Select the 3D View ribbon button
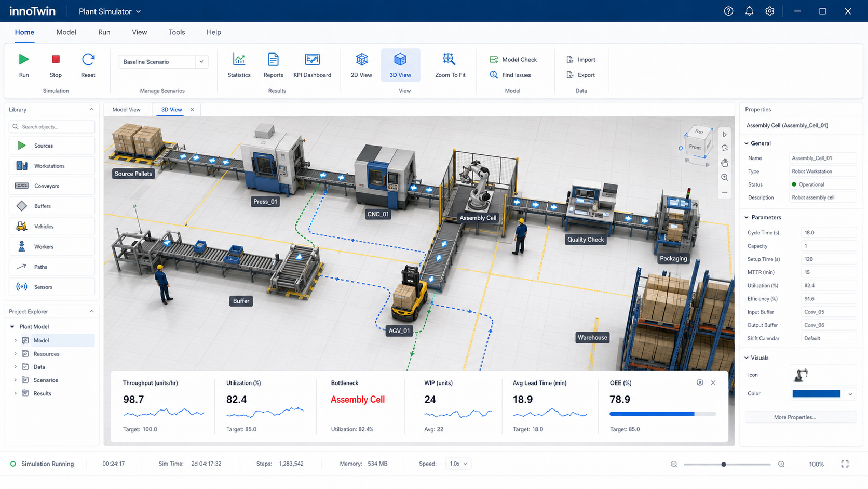The height and width of the screenshot is (489, 868). coord(400,65)
